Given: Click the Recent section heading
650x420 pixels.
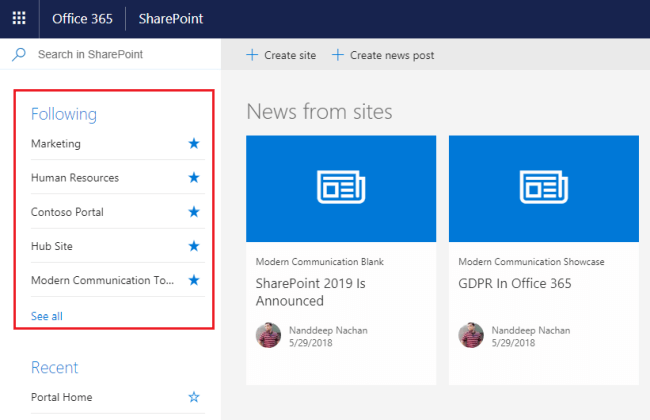Looking at the screenshot, I should pos(55,367).
